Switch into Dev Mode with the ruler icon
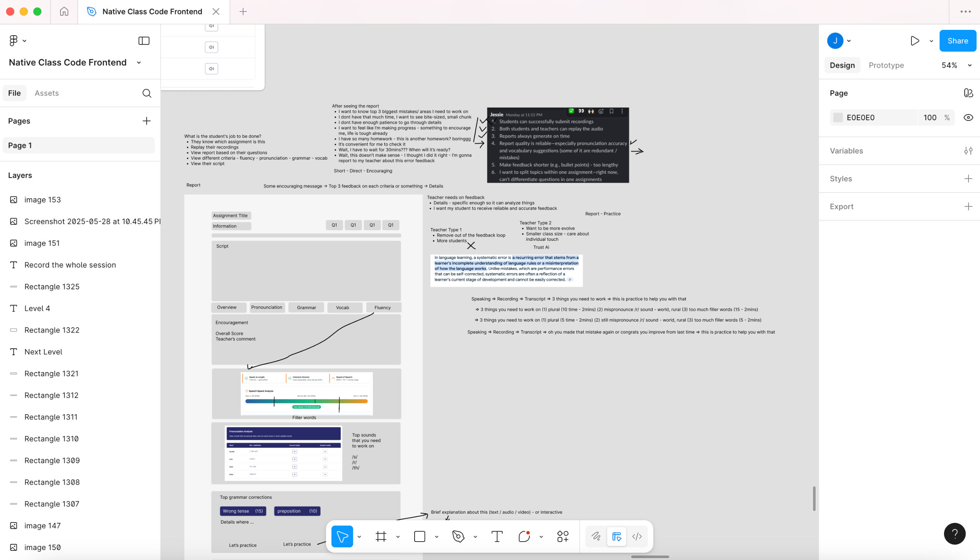The image size is (980, 560). point(616,536)
